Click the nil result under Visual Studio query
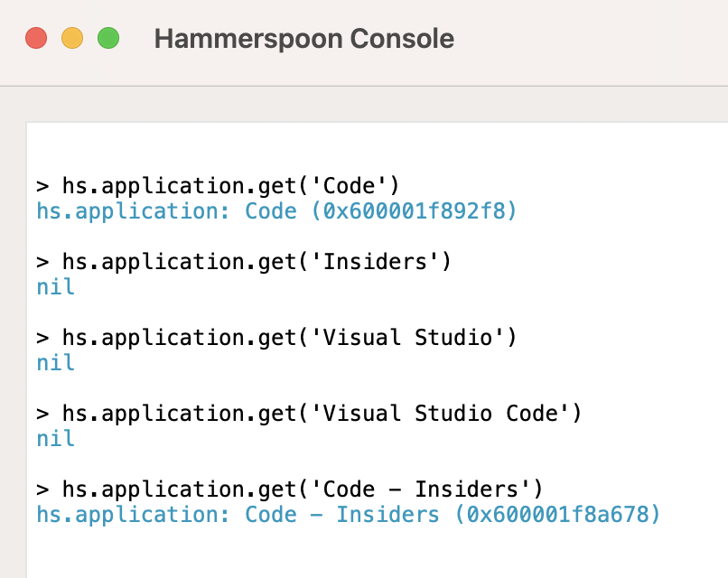Screen dimensions: 728x578 55,362
